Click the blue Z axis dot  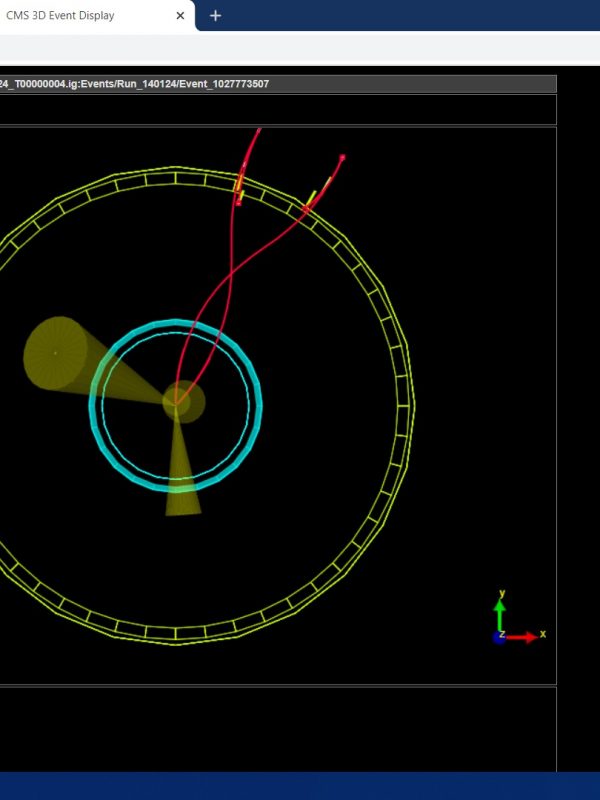tap(499, 637)
